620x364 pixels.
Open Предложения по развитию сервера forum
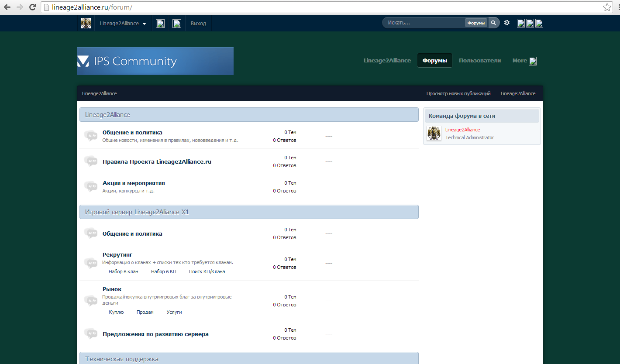pyautogui.click(x=155, y=334)
